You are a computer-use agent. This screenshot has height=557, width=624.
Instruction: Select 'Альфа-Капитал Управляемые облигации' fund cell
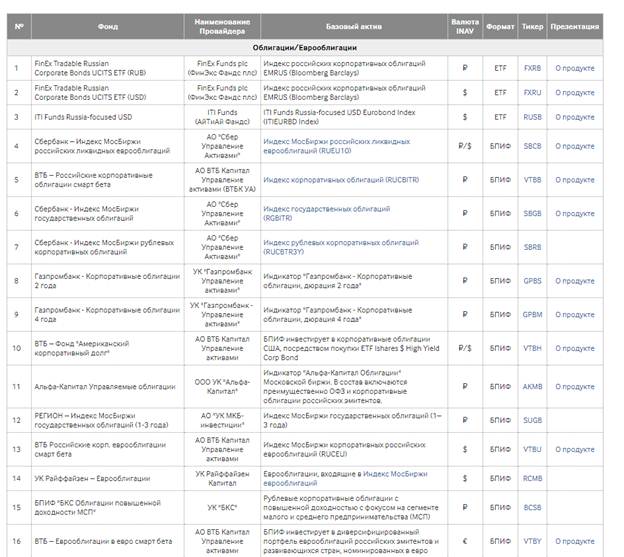(x=107, y=386)
